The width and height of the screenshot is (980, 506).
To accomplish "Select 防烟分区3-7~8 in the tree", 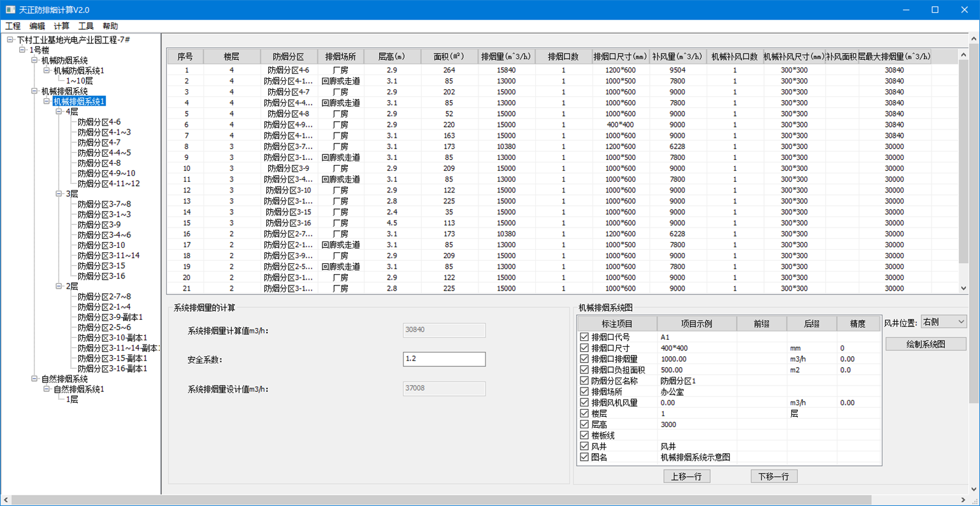I will point(104,204).
